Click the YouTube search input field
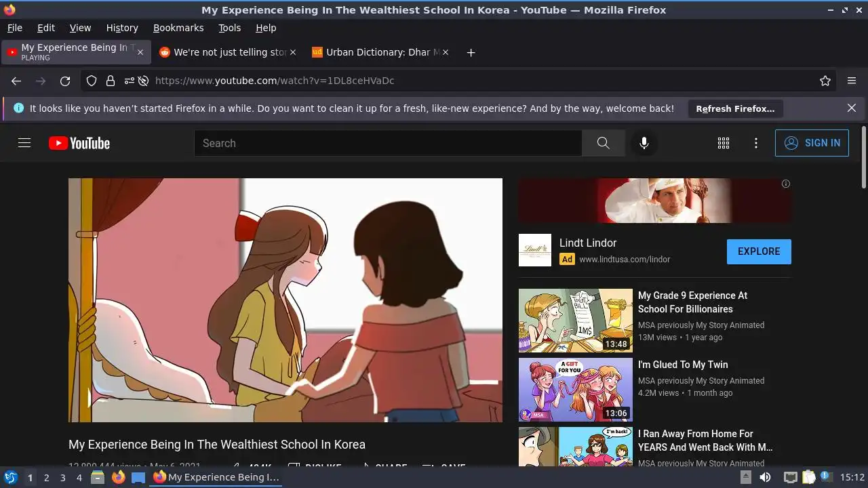 coord(388,143)
